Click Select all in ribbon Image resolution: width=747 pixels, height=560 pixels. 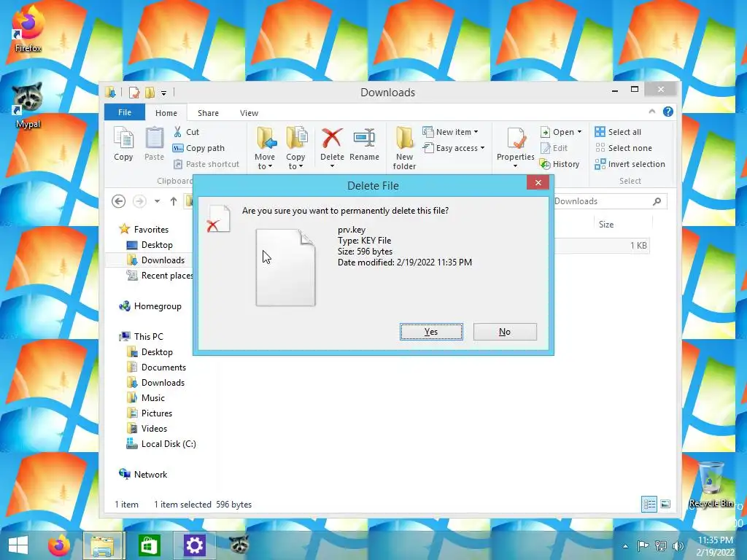618,132
